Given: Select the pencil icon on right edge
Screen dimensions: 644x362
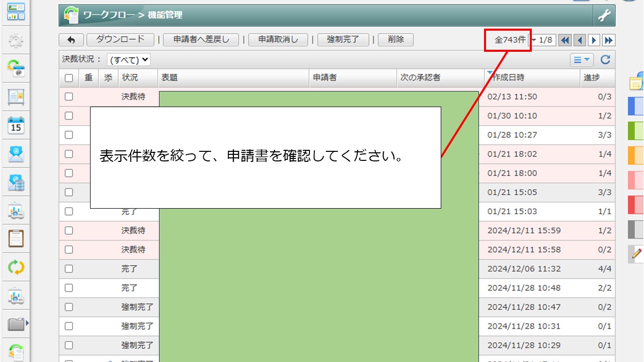Looking at the screenshot, I should (x=636, y=254).
